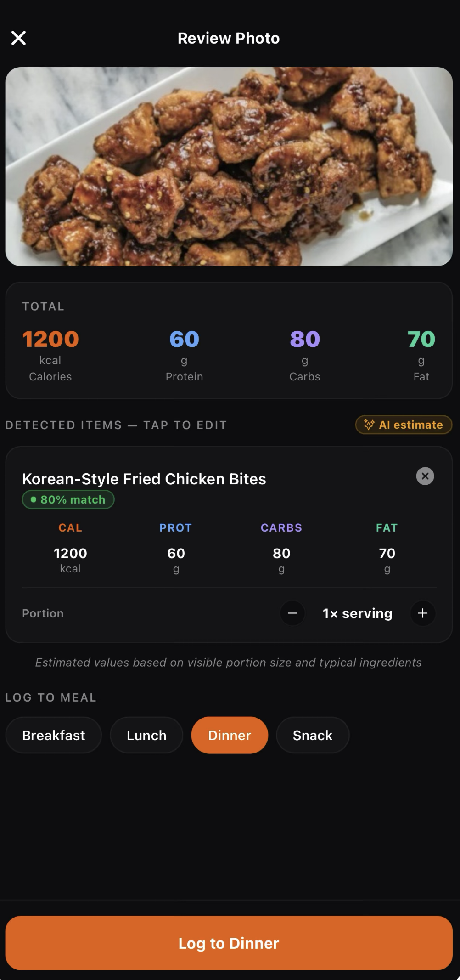The width and height of the screenshot is (460, 980).
Task: Choose the Snack meal option
Action: 312,735
